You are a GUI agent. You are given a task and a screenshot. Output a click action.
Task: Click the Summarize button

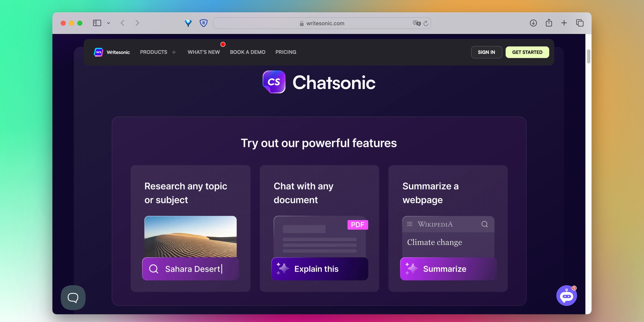pyautogui.click(x=448, y=269)
